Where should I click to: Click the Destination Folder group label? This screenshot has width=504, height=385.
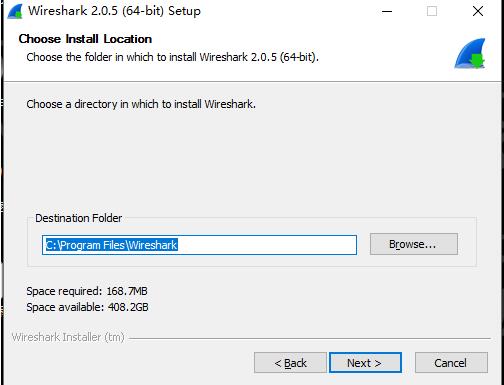tap(79, 218)
